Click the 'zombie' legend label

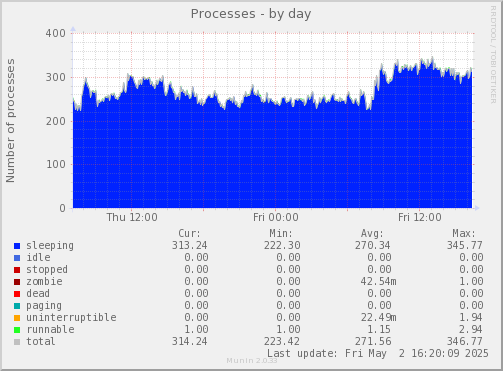(x=44, y=281)
